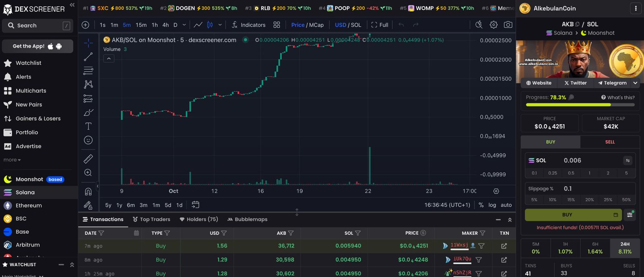Expand more timeframe options dropdown
Viewport: 644px width, 277px height.
click(x=184, y=25)
